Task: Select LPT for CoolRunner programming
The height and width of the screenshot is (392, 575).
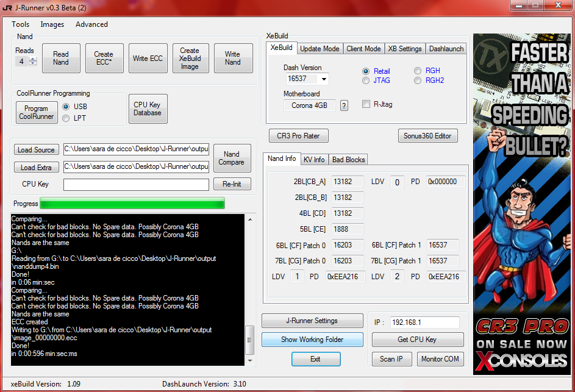Action: click(x=66, y=118)
